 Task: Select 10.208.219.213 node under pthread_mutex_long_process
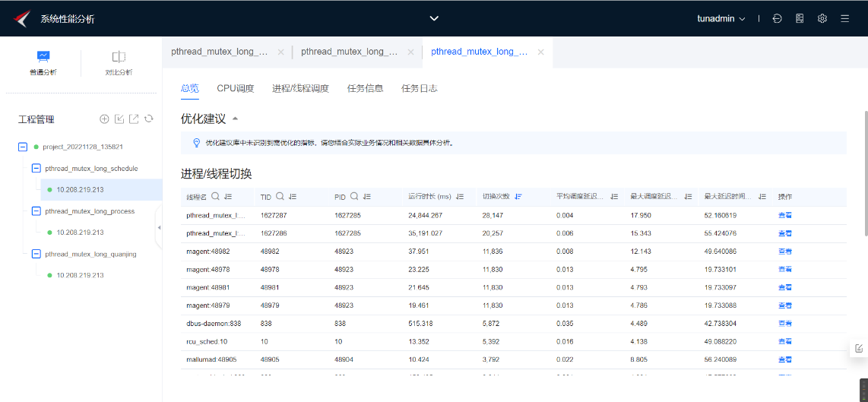[81, 233]
